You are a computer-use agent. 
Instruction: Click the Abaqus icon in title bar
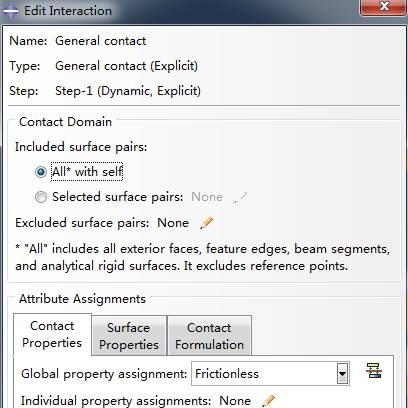pyautogui.click(x=10, y=11)
